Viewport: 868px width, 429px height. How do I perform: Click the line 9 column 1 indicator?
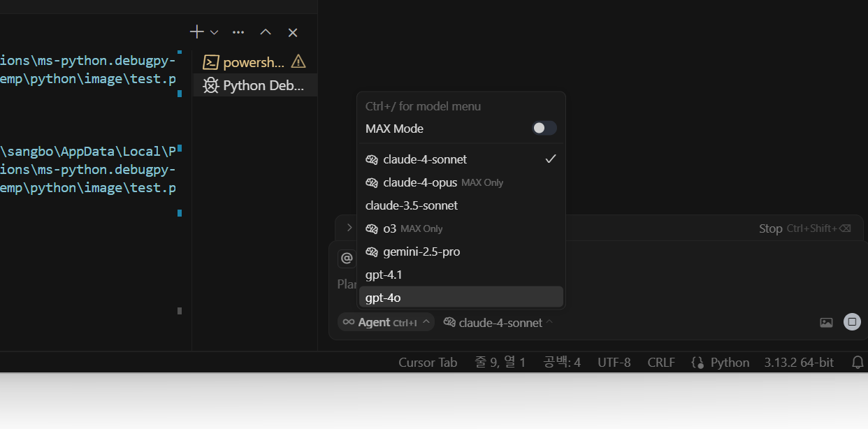pyautogui.click(x=500, y=362)
